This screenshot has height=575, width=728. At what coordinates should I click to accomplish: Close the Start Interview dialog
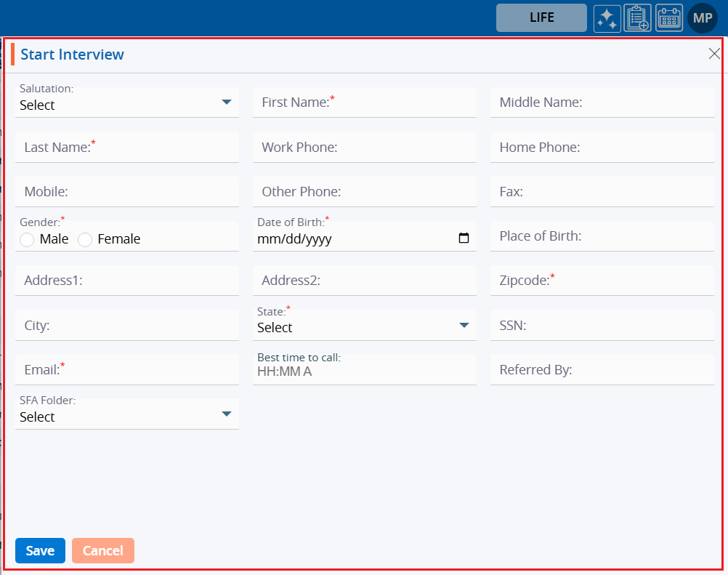pos(714,54)
